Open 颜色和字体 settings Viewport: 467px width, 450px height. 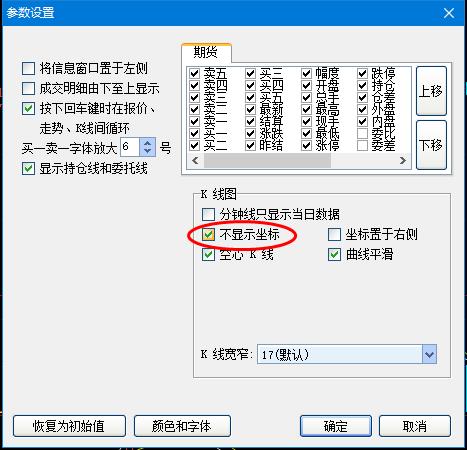click(182, 426)
